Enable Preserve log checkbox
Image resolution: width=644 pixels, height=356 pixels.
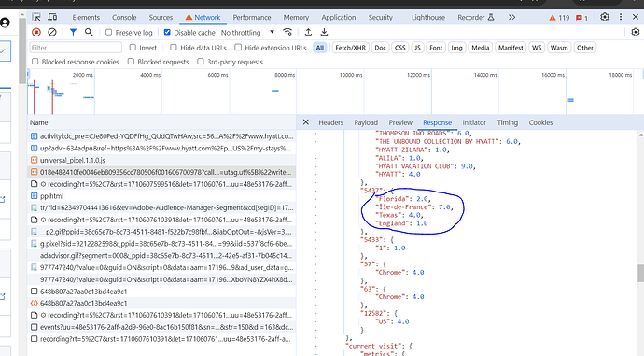pyautogui.click(x=108, y=32)
